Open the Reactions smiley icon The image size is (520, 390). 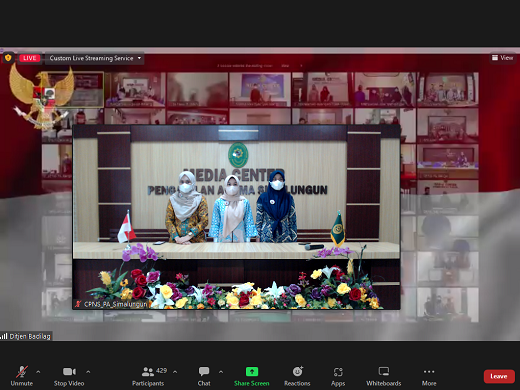297,371
